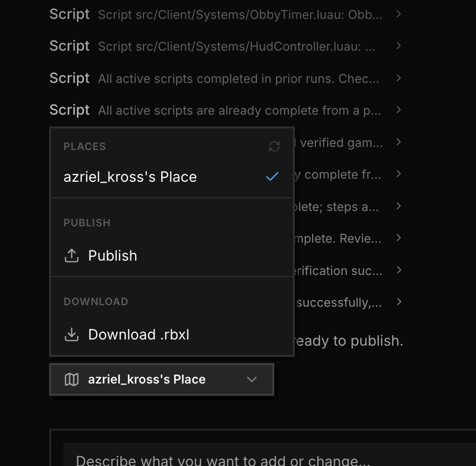Choose Publish from the dropdown menu
The image size is (476, 466).
[x=172, y=256]
